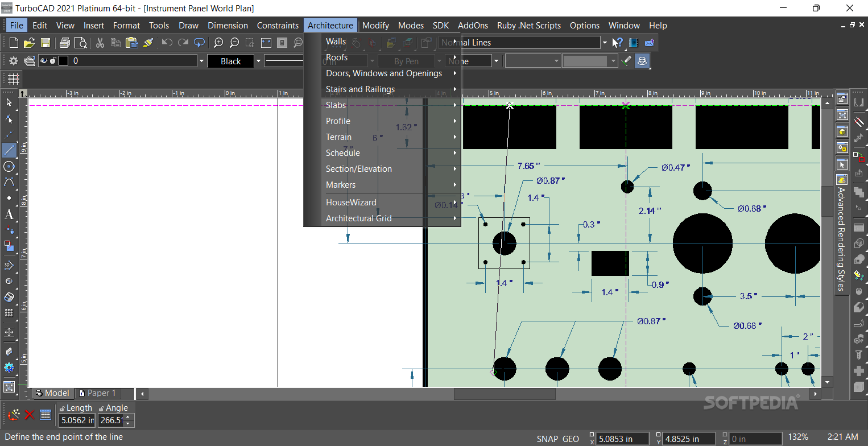Screen dimensions: 868x446
Task: Click the brush icon beside color field
Action: [626, 61]
